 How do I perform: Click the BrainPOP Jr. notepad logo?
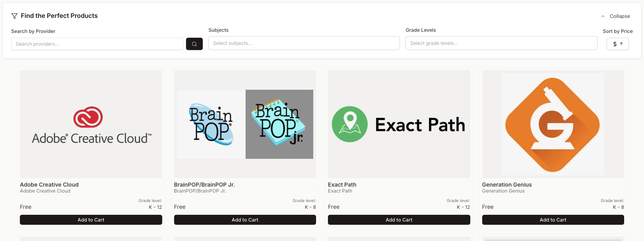(279, 124)
